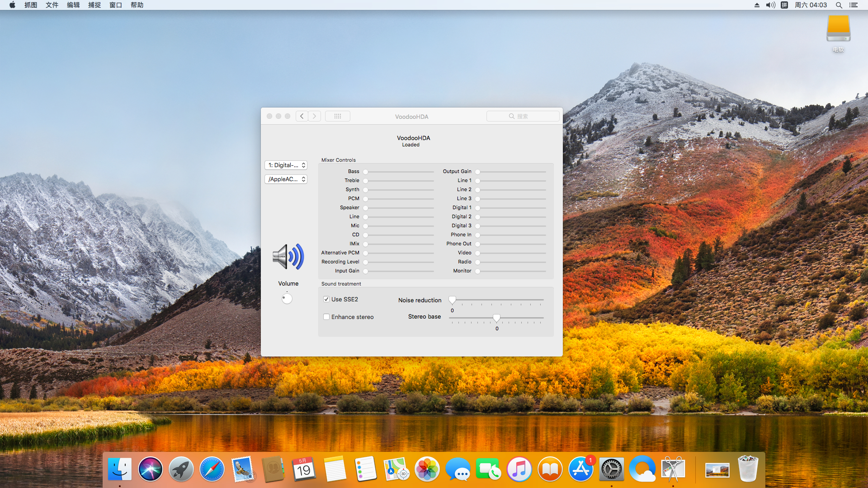Open Photos pinwheel icon
Viewport: 868px width, 488px height.
(x=427, y=469)
